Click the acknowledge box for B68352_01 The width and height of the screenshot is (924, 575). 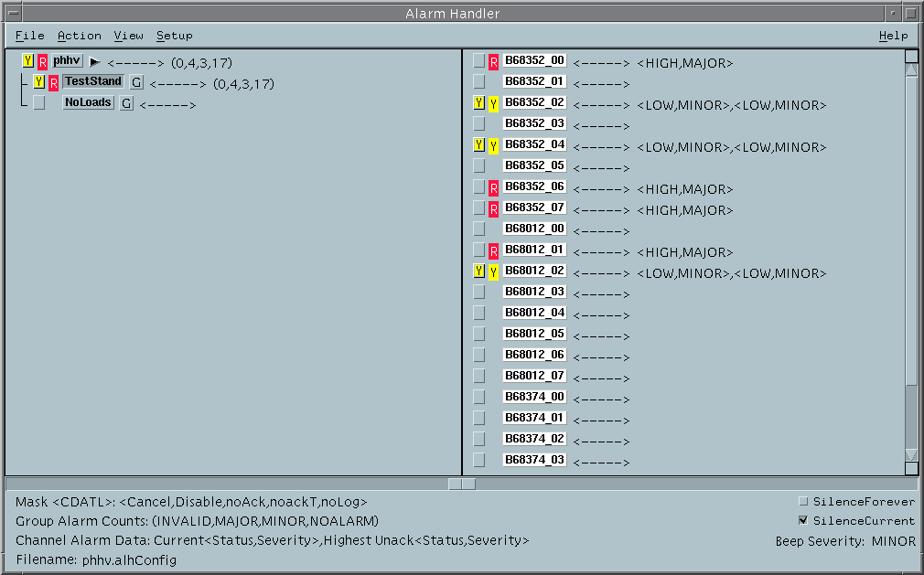479,81
